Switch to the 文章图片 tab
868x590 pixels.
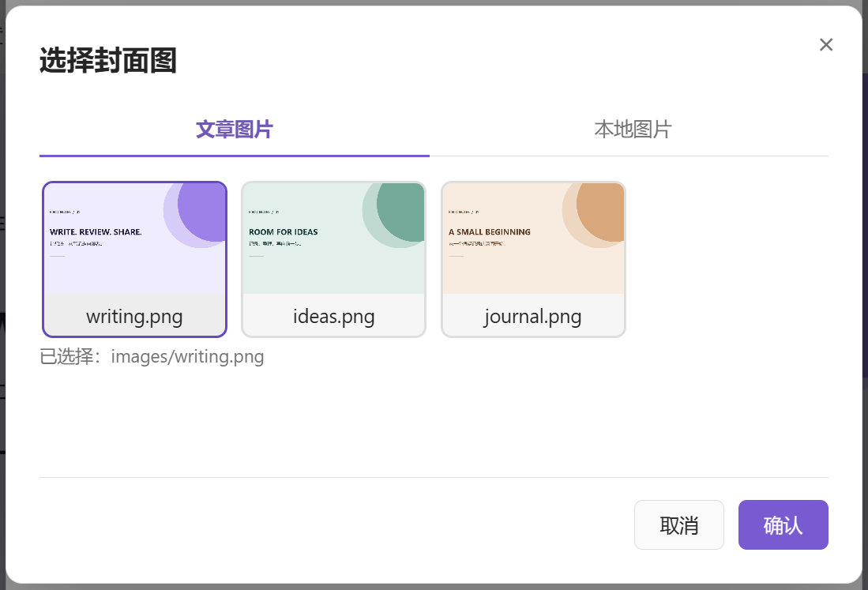tap(234, 130)
